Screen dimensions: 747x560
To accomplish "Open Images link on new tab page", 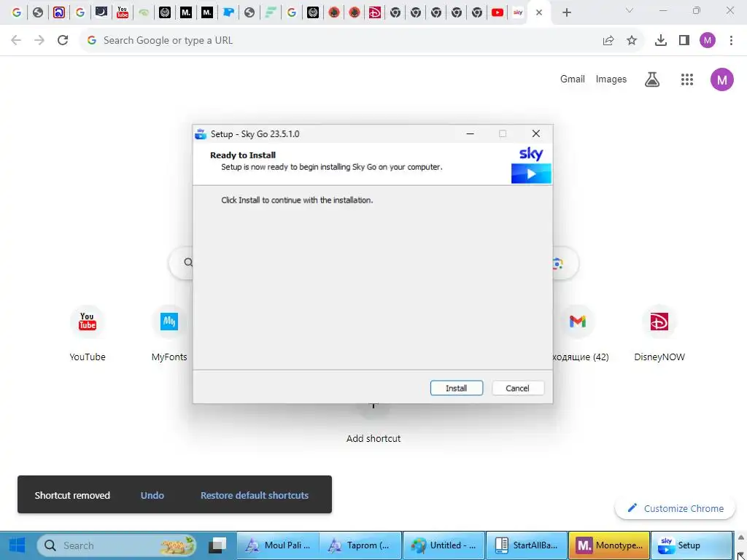I will click(x=611, y=79).
